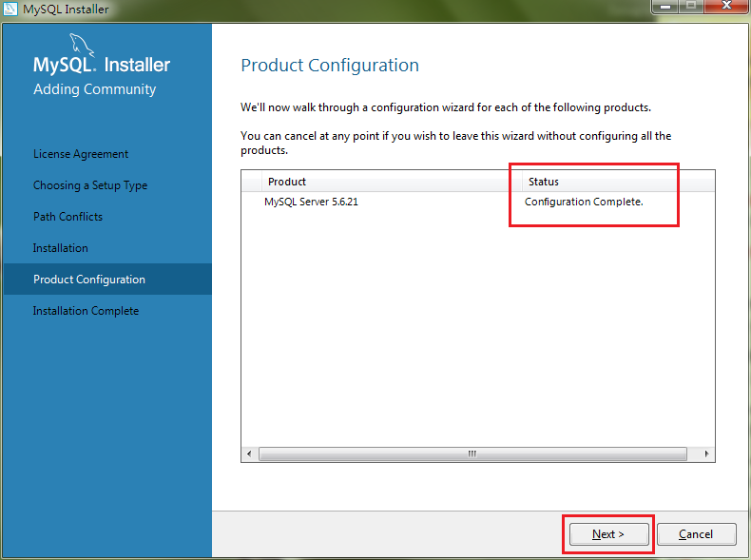Click the MySQL Installer title bar icon
751x560 pixels.
(10, 9)
